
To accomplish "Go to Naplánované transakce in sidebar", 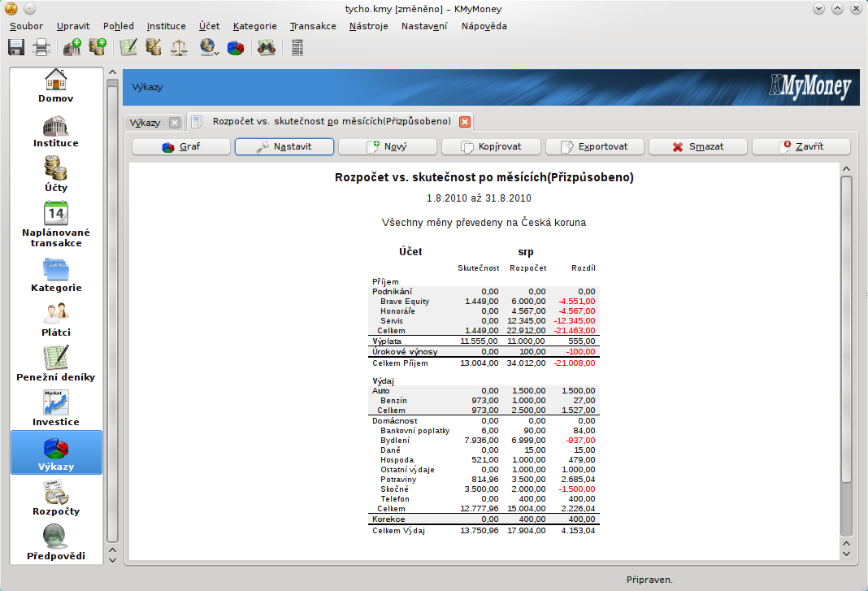I will tap(56, 225).
